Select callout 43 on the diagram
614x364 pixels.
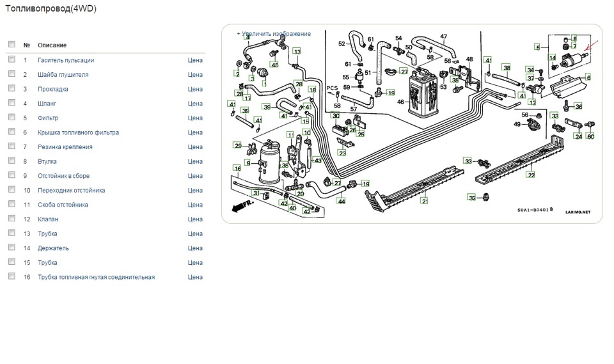coord(318,161)
